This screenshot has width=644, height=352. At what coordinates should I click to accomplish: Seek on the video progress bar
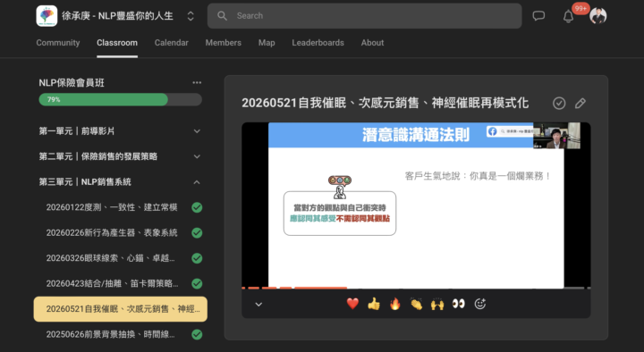(416, 288)
